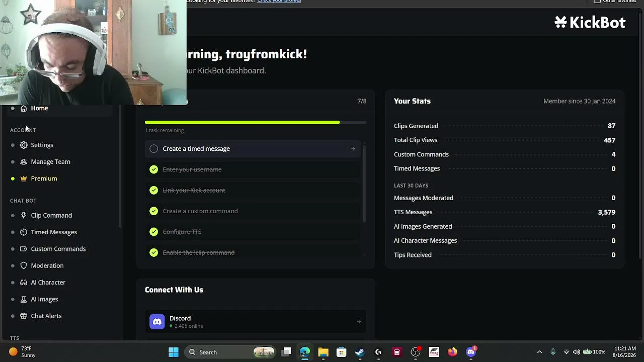
Task: Click the microphone icon in the system tray
Action: pos(553,352)
